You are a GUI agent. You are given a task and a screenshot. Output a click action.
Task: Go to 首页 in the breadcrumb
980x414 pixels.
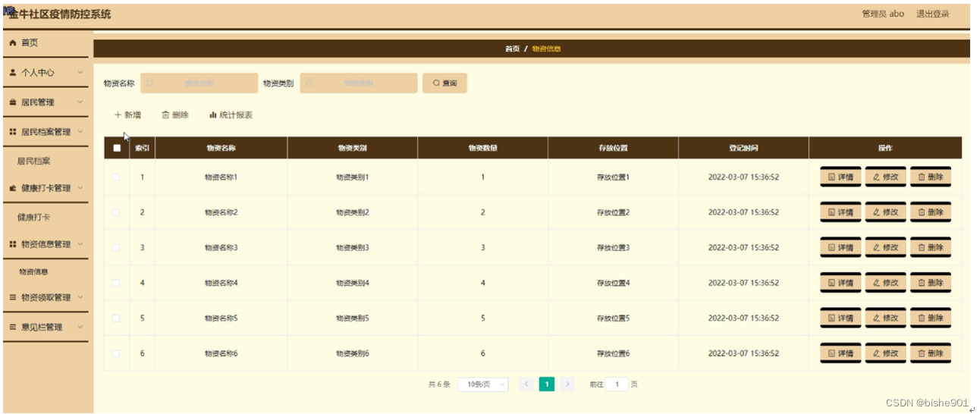click(x=513, y=49)
